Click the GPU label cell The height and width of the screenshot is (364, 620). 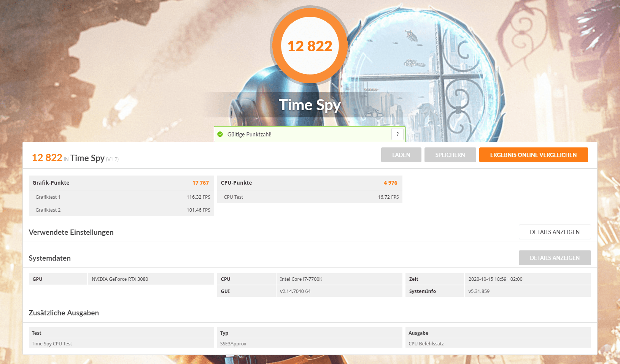click(x=58, y=279)
